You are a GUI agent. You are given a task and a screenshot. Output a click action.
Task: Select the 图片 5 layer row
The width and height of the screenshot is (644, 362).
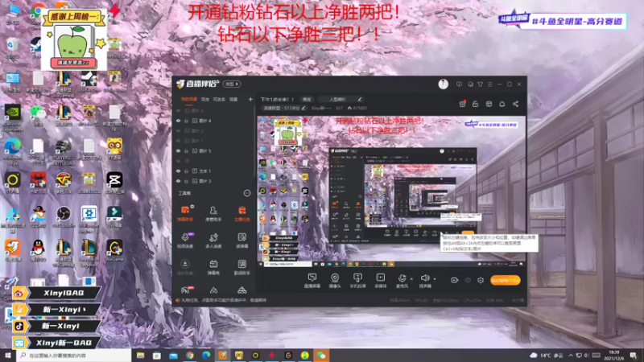point(213,150)
